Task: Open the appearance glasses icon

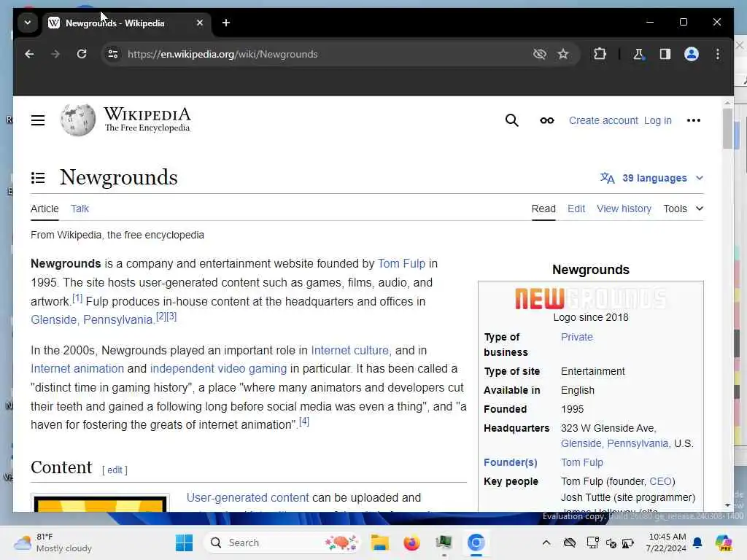Action: click(x=547, y=120)
